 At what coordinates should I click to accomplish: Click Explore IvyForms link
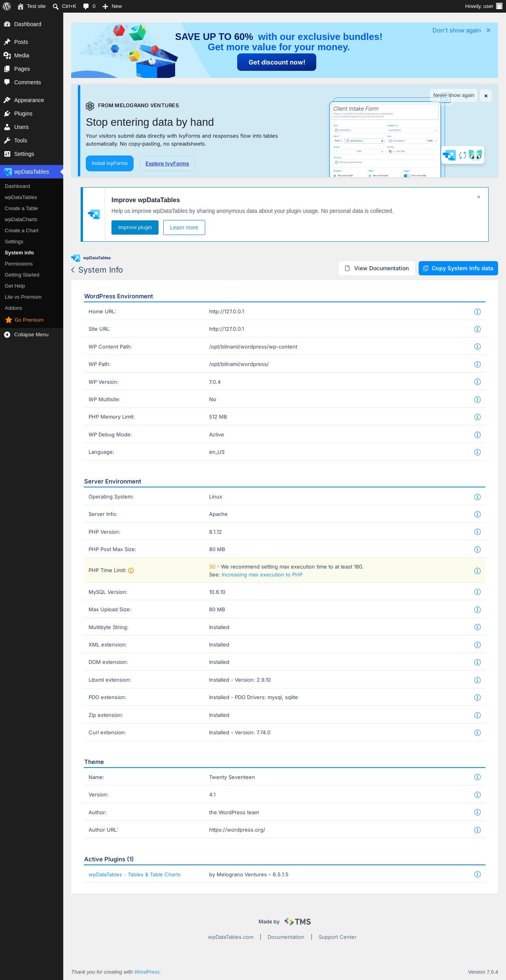click(x=167, y=163)
